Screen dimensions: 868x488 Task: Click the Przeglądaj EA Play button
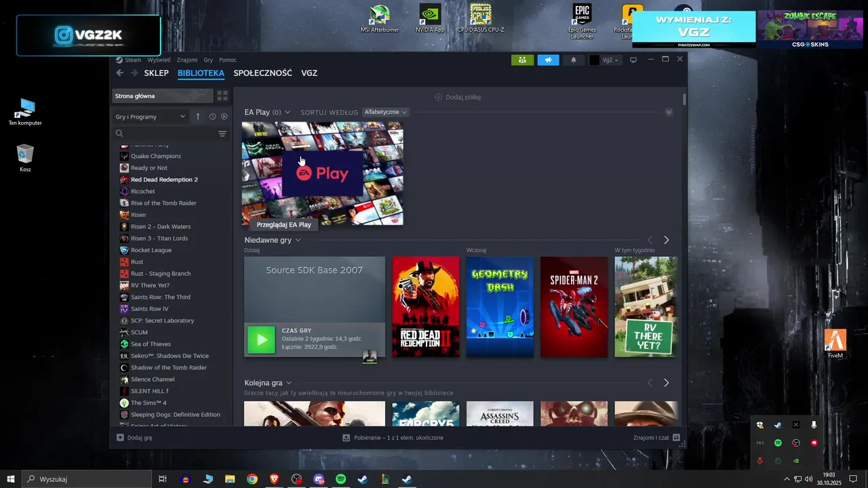pyautogui.click(x=284, y=224)
